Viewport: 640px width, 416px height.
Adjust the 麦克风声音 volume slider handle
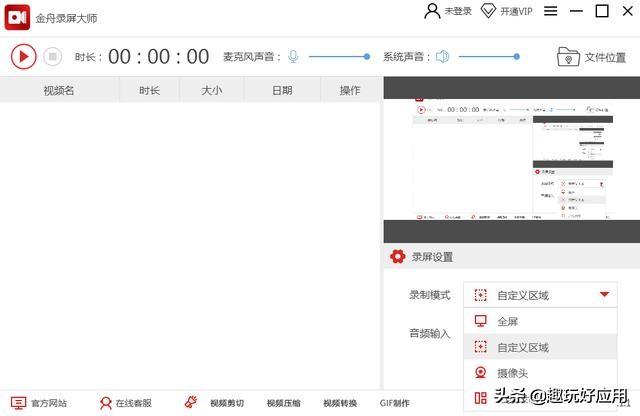point(367,56)
